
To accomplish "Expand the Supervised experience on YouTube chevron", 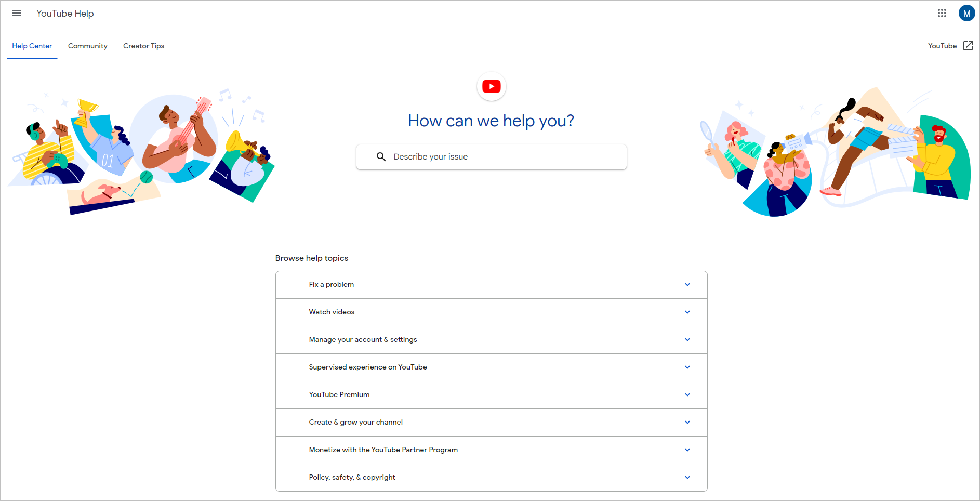I will point(687,367).
